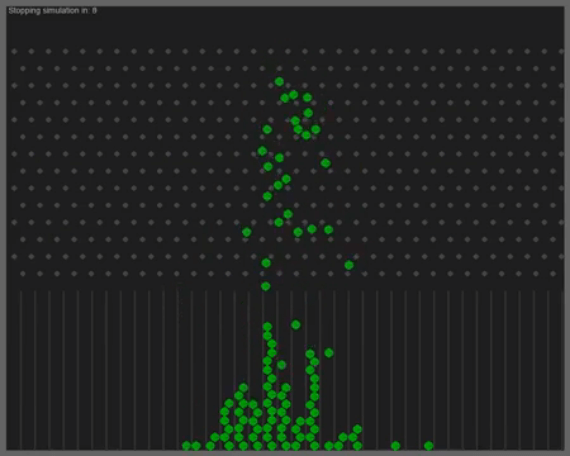
Task: Click the "Stopping simulation in" countdown text
Action: click(53, 11)
